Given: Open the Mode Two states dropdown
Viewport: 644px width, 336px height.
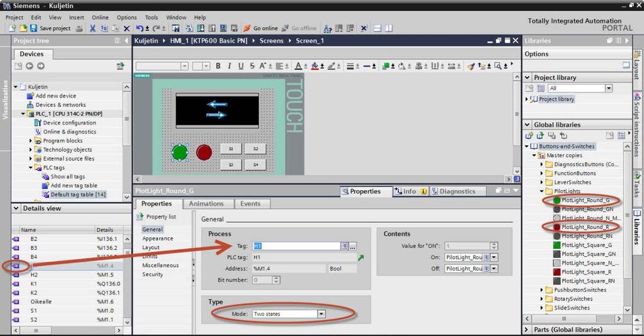Looking at the screenshot, I should [x=321, y=314].
